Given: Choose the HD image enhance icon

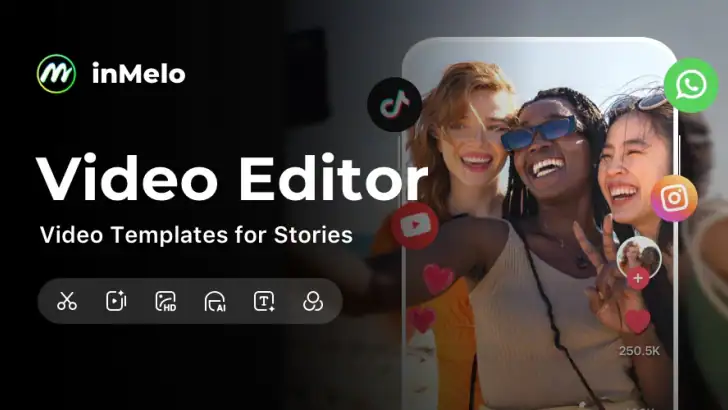Looking at the screenshot, I should (x=166, y=301).
